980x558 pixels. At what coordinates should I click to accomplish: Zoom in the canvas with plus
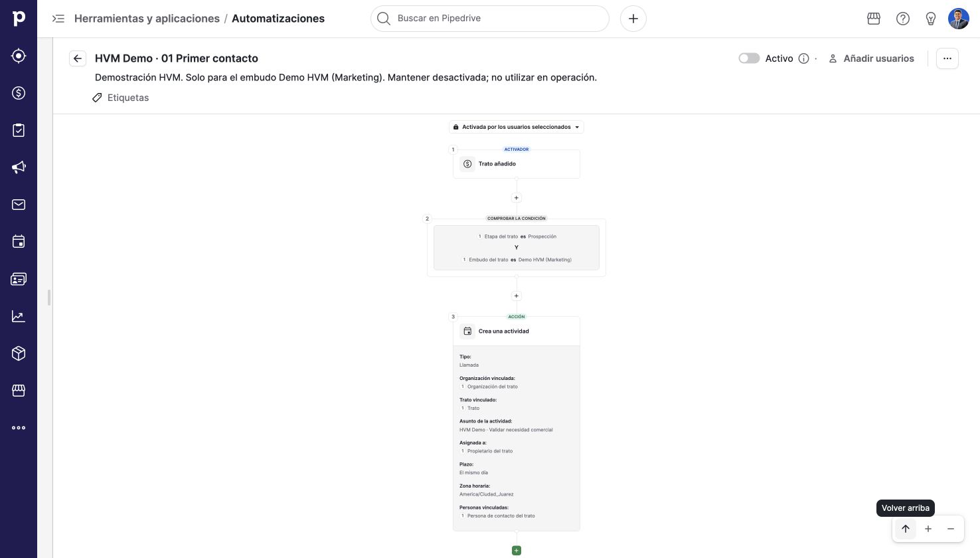928,529
